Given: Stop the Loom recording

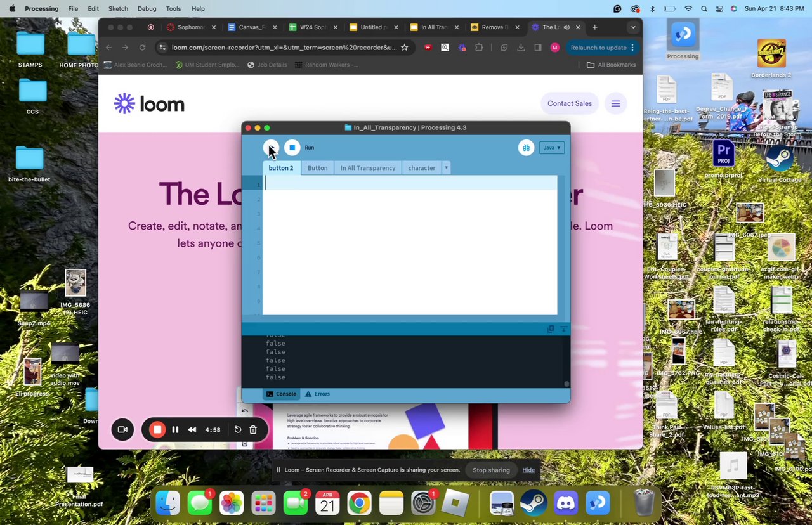Looking at the screenshot, I should [x=157, y=429].
